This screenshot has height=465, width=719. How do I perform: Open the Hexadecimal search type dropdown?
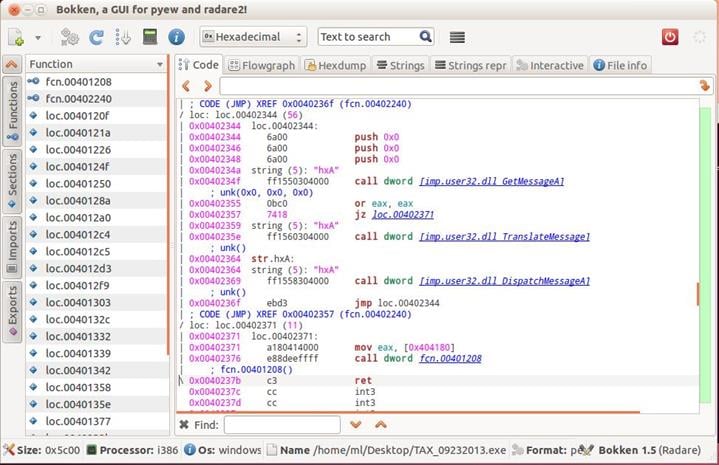[x=253, y=37]
